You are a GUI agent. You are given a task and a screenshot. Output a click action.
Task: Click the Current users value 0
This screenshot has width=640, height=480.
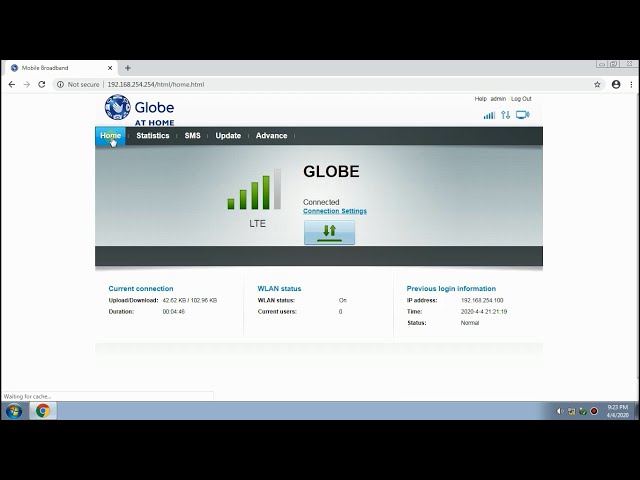pyautogui.click(x=340, y=311)
